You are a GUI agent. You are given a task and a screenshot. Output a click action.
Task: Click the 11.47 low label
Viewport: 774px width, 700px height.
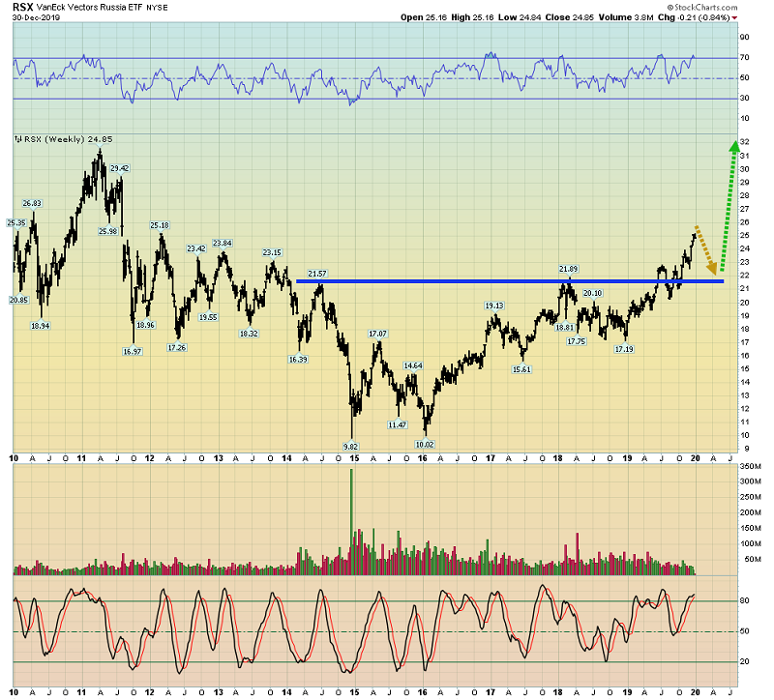[398, 424]
